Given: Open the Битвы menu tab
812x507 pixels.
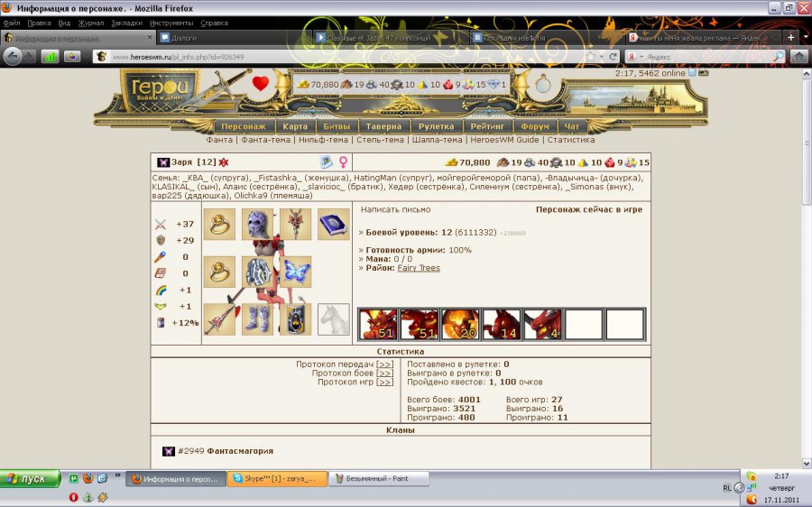Looking at the screenshot, I should pos(337,127).
